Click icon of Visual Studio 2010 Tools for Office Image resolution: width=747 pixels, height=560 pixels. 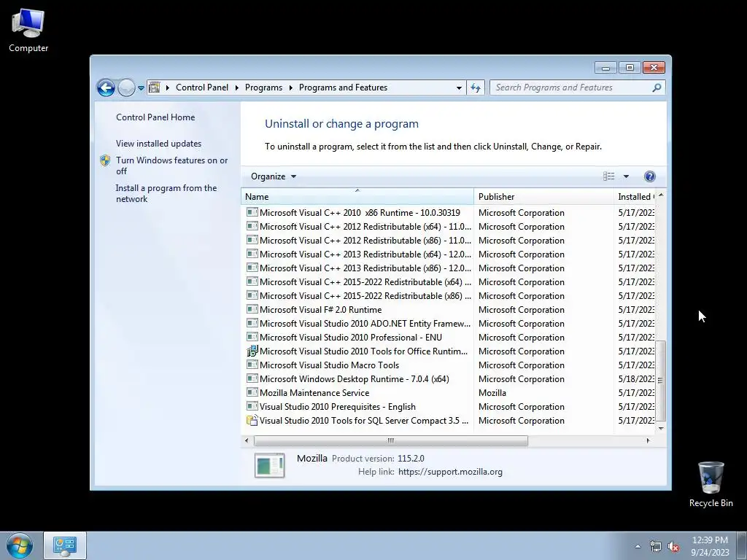[x=252, y=351]
